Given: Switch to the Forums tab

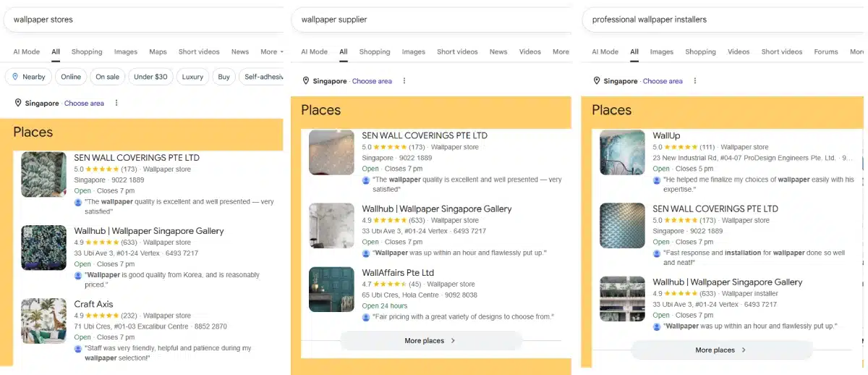Looking at the screenshot, I should pyautogui.click(x=826, y=52).
